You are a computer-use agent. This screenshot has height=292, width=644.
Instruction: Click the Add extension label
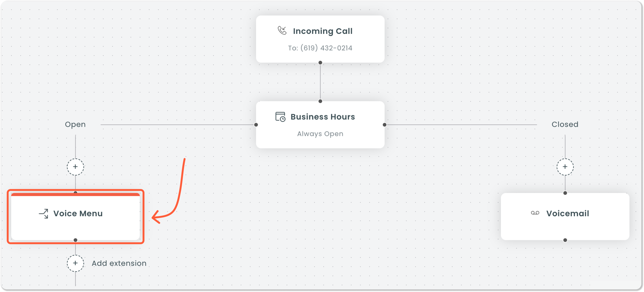(x=119, y=263)
